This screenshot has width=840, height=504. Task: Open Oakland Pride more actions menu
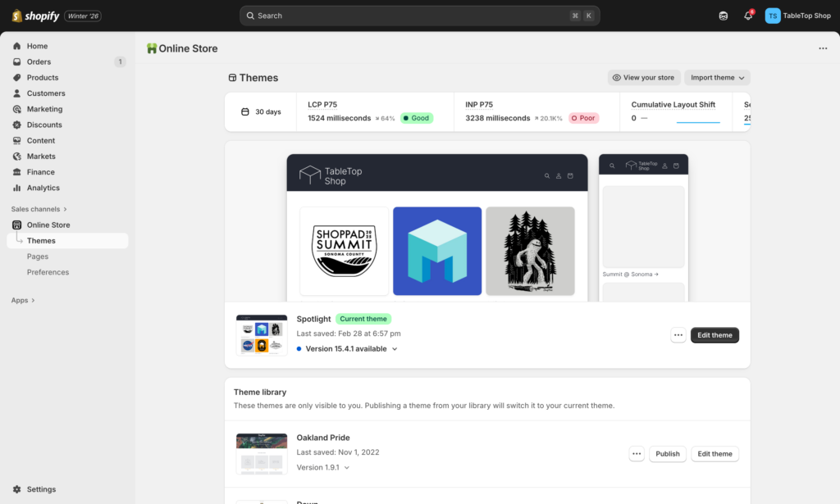click(637, 454)
